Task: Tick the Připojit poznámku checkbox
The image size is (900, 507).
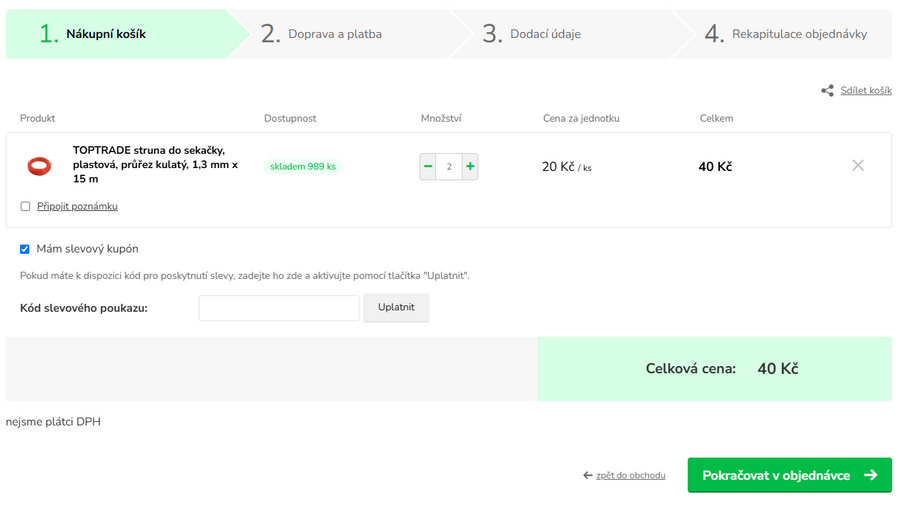Action: point(25,207)
